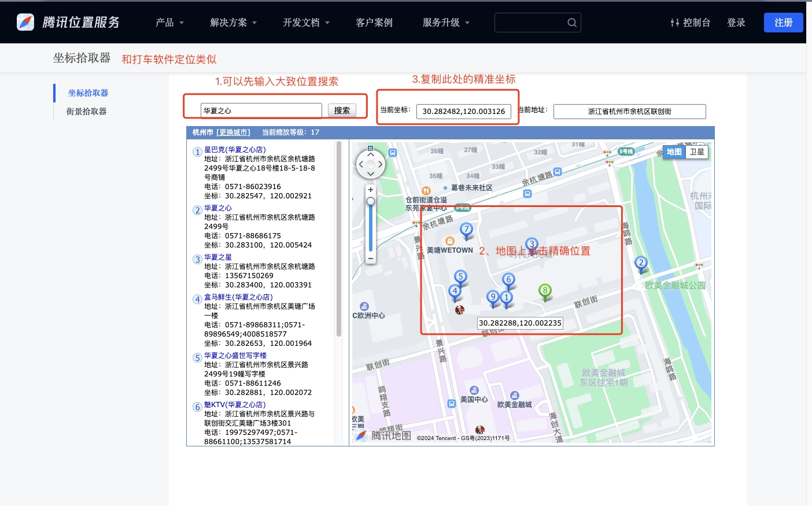Click the 搜索 button
Viewport: 812px width, 506px height.
coord(342,110)
